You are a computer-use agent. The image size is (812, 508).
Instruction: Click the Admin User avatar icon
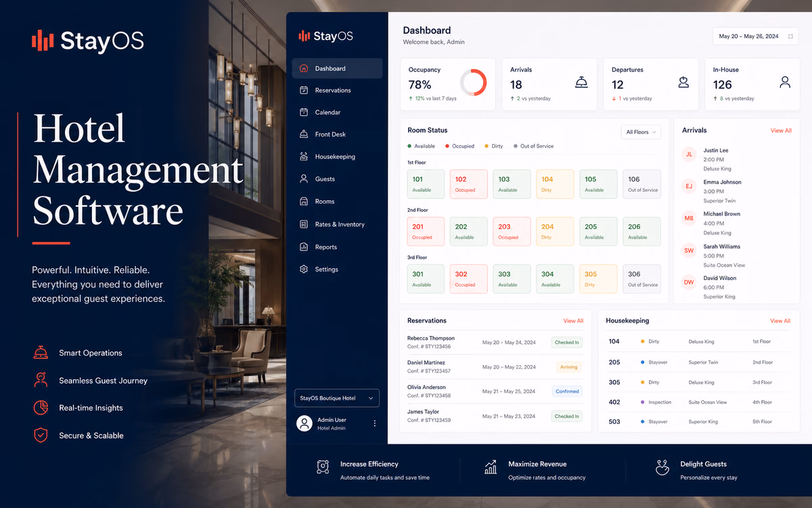point(304,423)
